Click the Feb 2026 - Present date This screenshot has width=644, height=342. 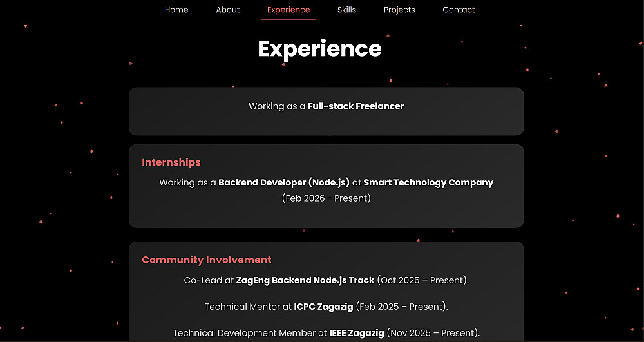(x=326, y=198)
